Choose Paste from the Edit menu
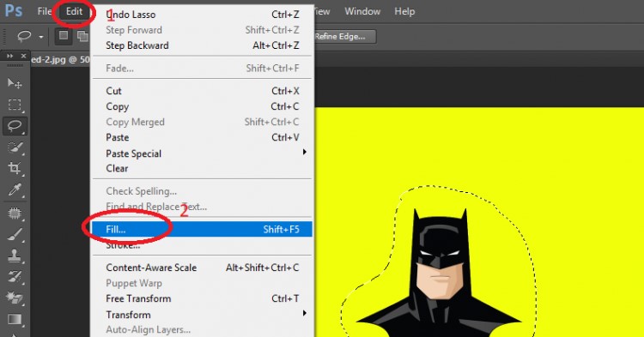The width and height of the screenshot is (644, 337). tap(203, 137)
